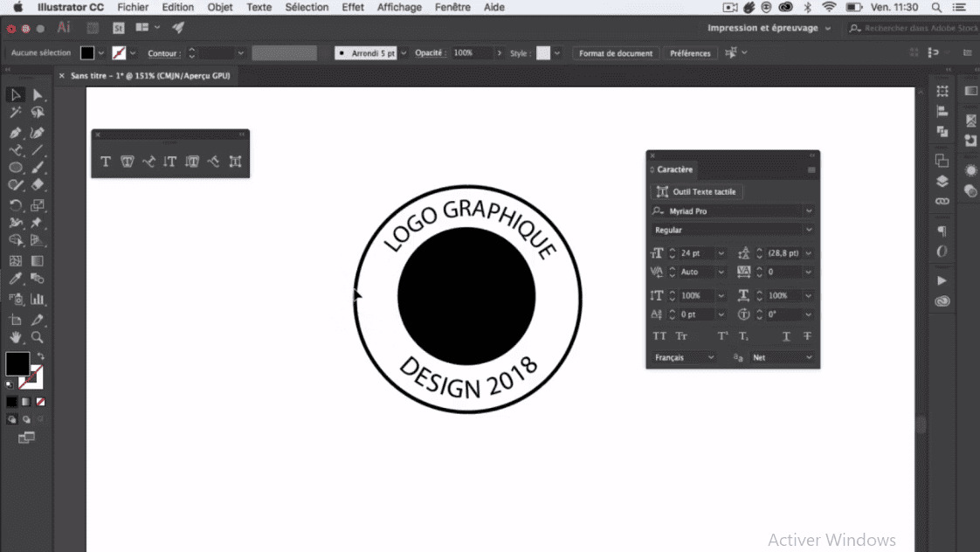980x552 pixels.
Task: Open Préférences from the control bar
Action: point(690,52)
